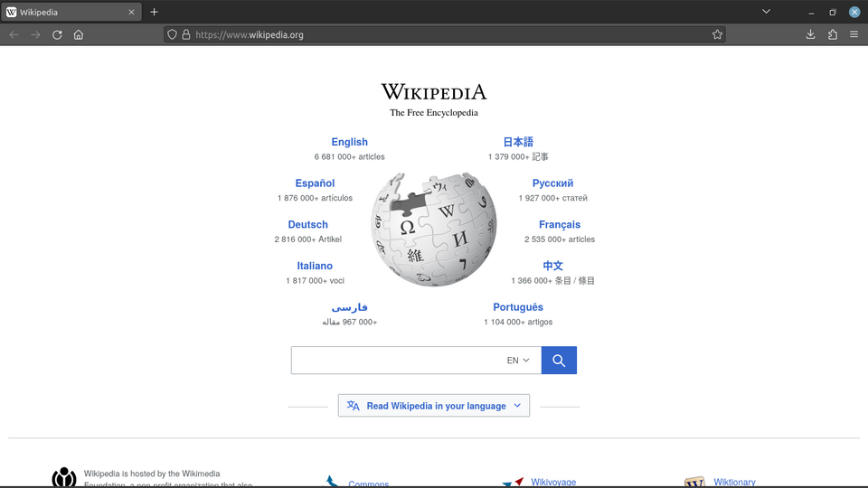868x488 pixels.
Task: Open Firefox hamburger application menu
Action: pos(854,34)
